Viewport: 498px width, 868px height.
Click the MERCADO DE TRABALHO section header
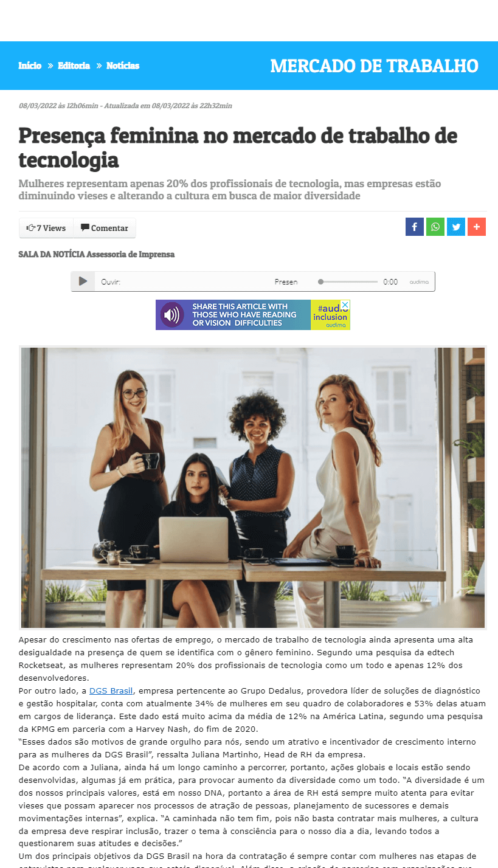point(374,66)
